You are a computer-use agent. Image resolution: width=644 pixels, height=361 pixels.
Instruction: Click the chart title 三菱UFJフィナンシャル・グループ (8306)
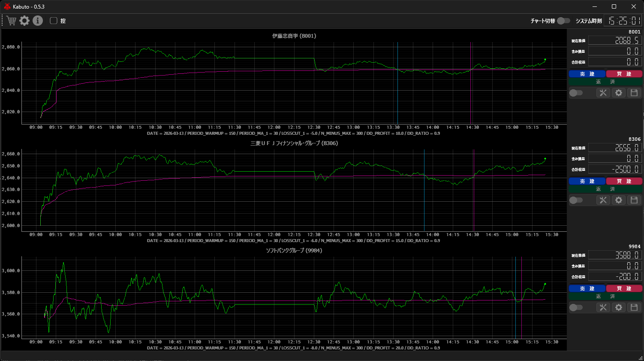pos(294,143)
